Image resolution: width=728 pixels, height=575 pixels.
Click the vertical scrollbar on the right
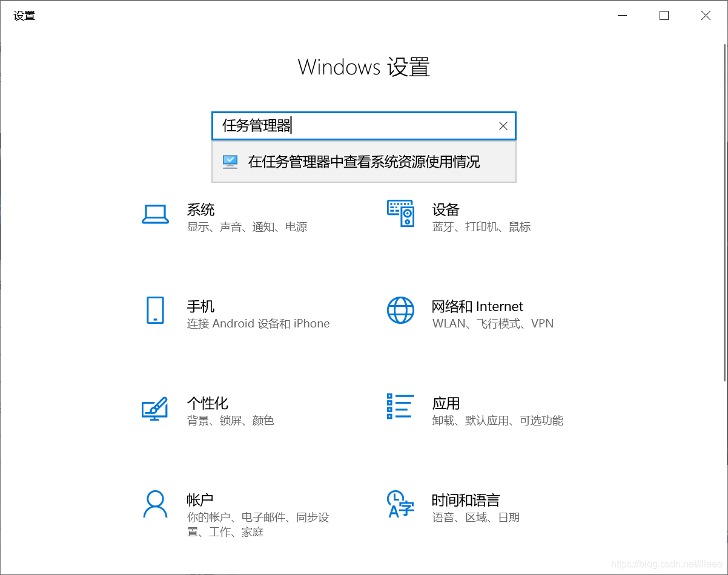coord(726,213)
